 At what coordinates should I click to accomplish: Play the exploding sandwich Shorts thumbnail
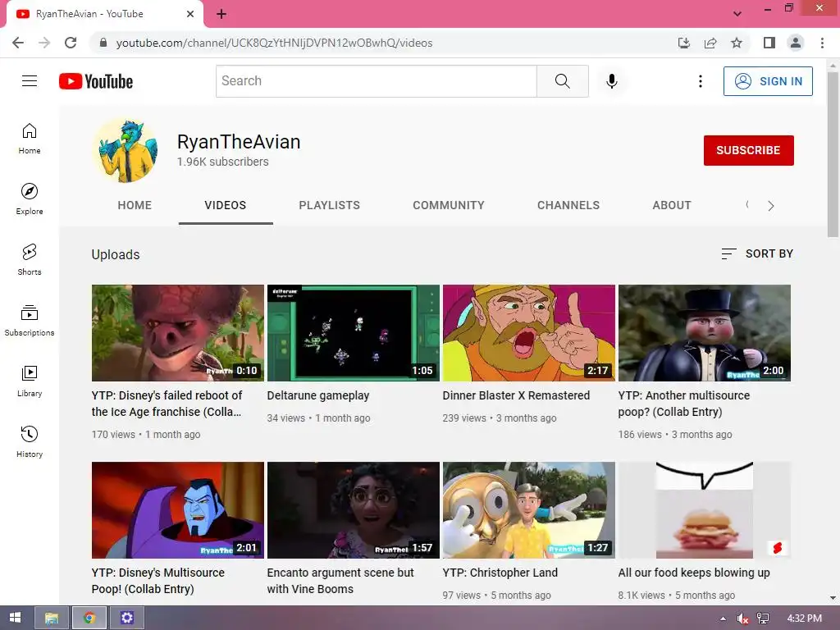pyautogui.click(x=705, y=510)
